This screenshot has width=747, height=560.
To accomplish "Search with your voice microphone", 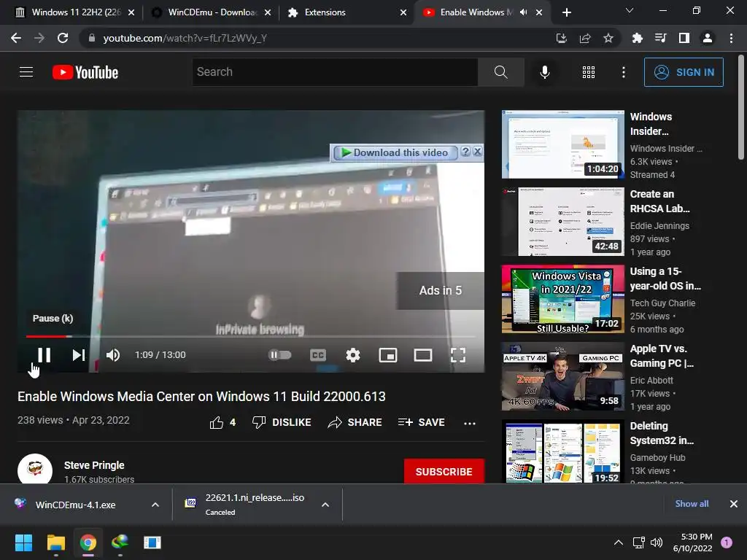I will point(544,72).
